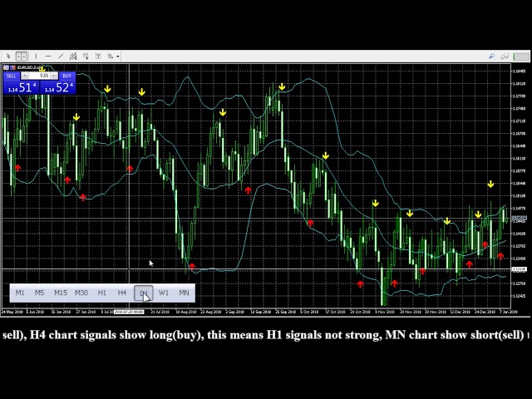
Task: Click the current price label on scale
Action: pyautogui.click(x=519, y=219)
